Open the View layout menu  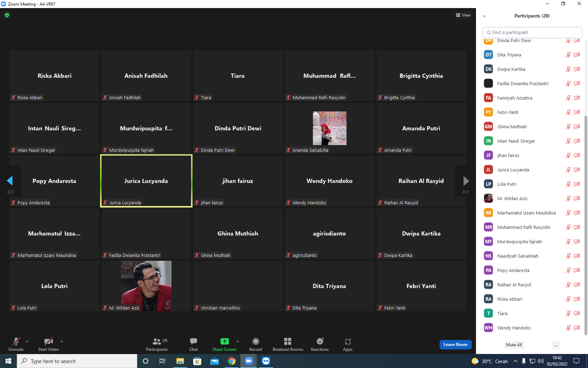(x=463, y=15)
